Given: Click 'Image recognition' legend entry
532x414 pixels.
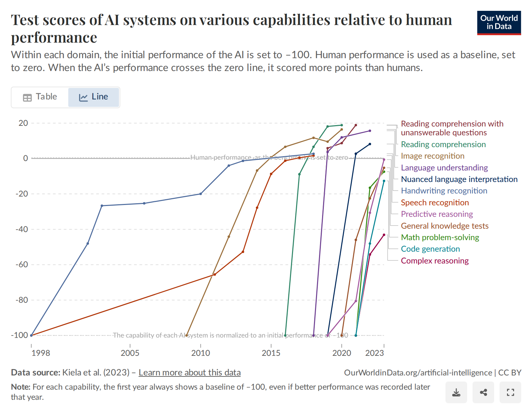Looking at the screenshot, I should coord(433,156).
